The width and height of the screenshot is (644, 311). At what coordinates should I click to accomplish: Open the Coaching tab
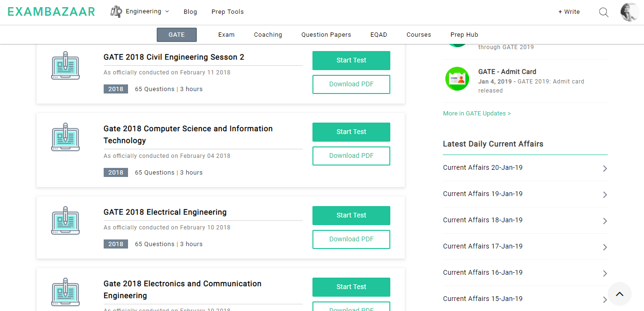pyautogui.click(x=268, y=35)
